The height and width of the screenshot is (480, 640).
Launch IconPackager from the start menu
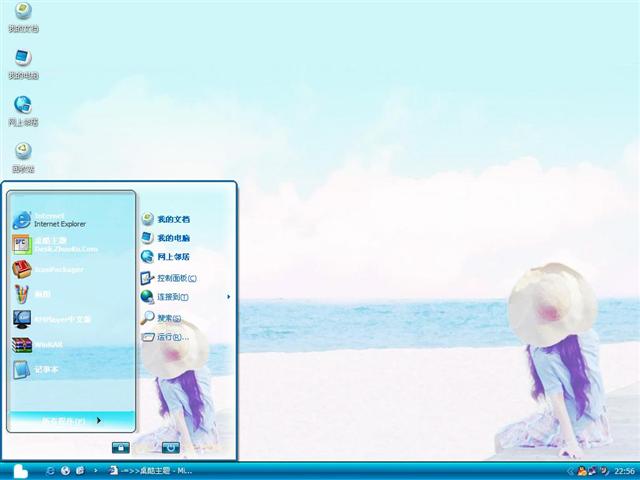pyautogui.click(x=48, y=269)
